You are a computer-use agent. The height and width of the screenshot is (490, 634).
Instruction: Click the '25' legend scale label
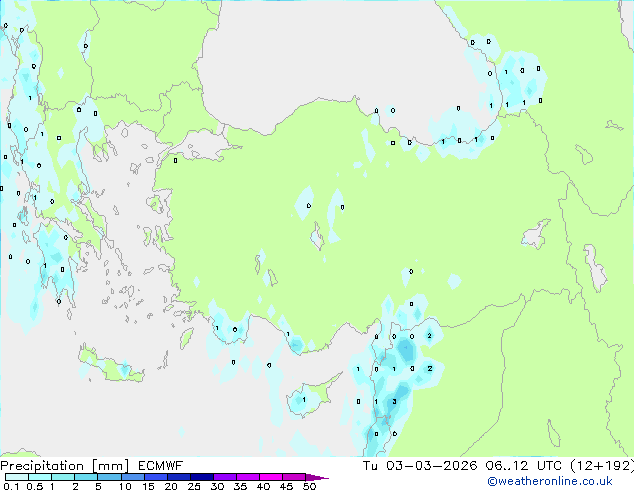(x=194, y=486)
